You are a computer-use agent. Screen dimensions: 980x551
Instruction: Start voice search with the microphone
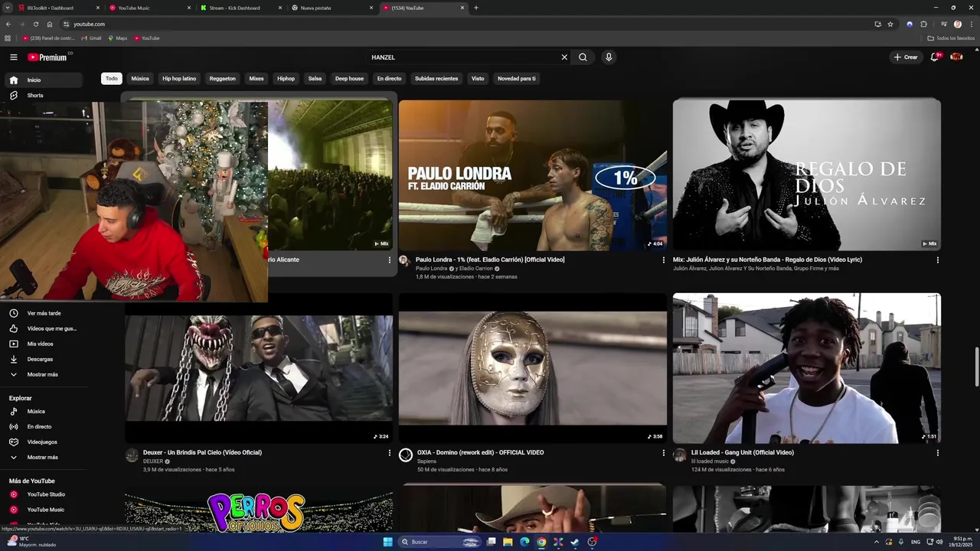pos(609,57)
